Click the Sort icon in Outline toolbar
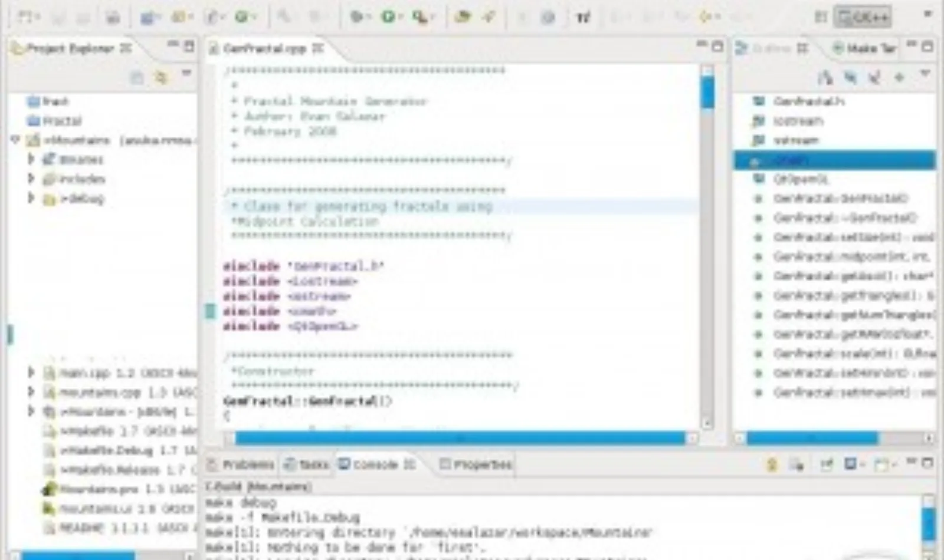944x560 pixels. tap(825, 77)
